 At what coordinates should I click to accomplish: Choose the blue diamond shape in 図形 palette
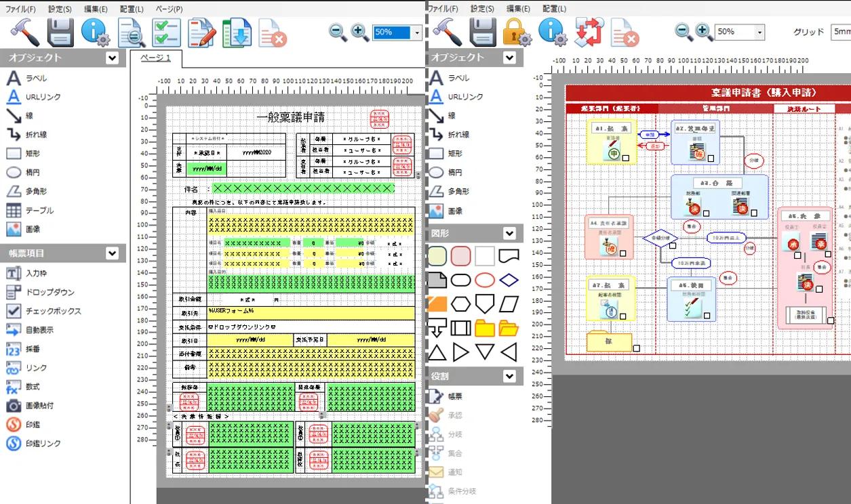[x=509, y=280]
